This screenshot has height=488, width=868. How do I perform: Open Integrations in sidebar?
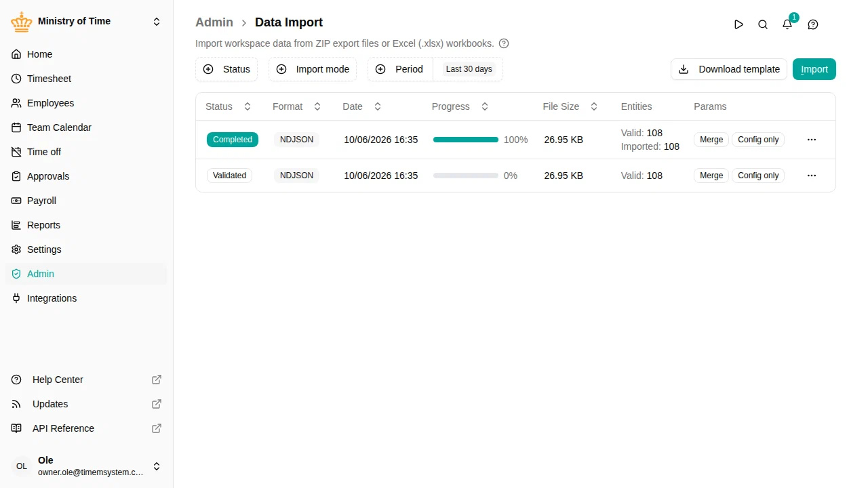pyautogui.click(x=86, y=298)
